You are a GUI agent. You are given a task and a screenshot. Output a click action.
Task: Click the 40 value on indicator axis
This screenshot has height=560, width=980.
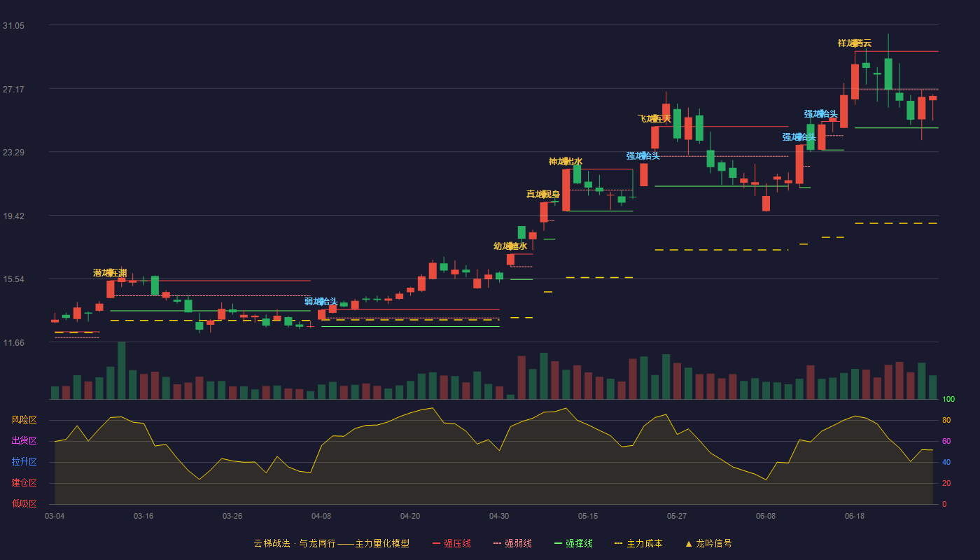pos(946,463)
